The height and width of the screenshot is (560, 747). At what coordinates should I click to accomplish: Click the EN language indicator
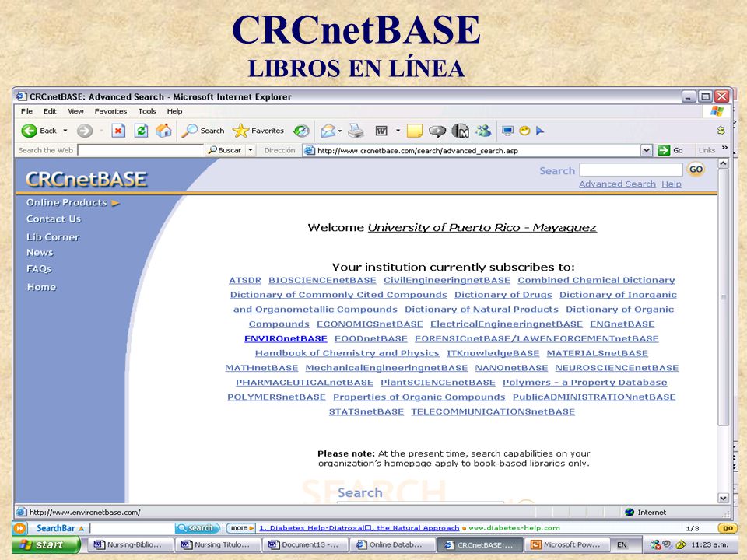tap(622, 544)
